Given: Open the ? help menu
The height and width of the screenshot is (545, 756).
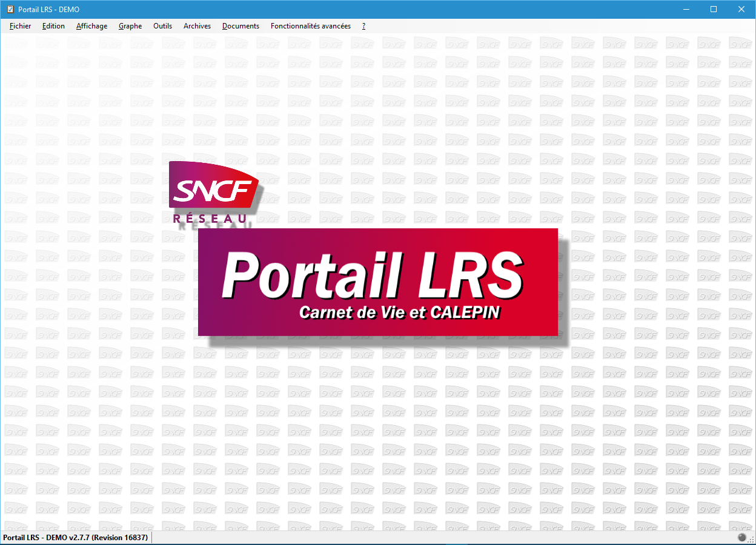Looking at the screenshot, I should click(363, 26).
